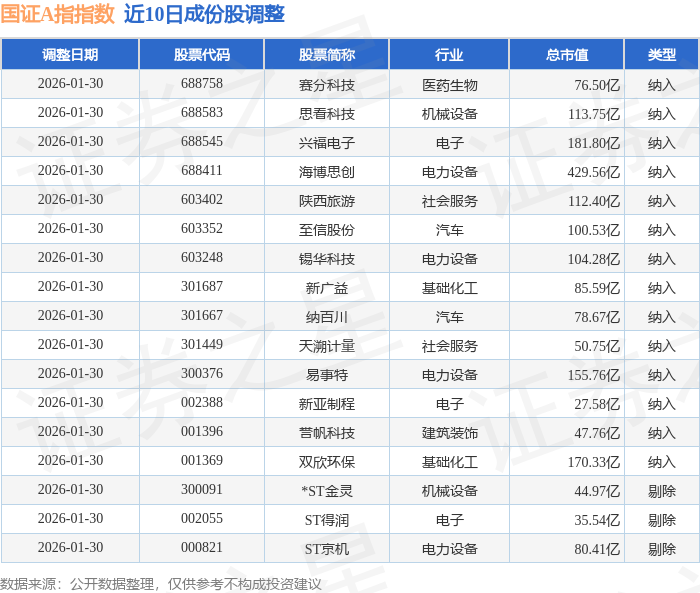The width and height of the screenshot is (700, 593).
Task: Click market value 76.50亿
Action: pyautogui.click(x=597, y=85)
